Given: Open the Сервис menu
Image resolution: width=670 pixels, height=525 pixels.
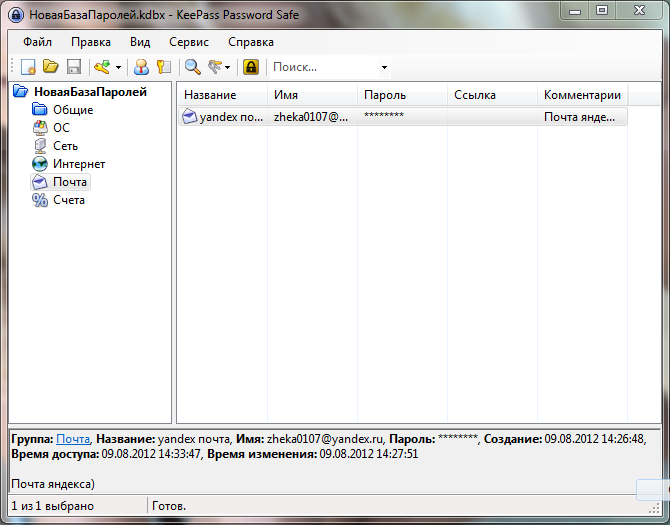Looking at the screenshot, I should [189, 42].
